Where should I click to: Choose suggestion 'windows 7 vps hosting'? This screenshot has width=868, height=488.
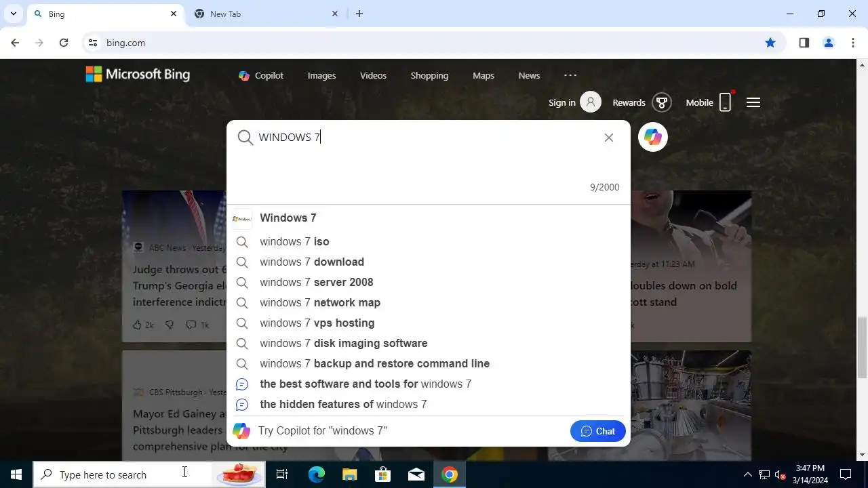tap(429, 323)
